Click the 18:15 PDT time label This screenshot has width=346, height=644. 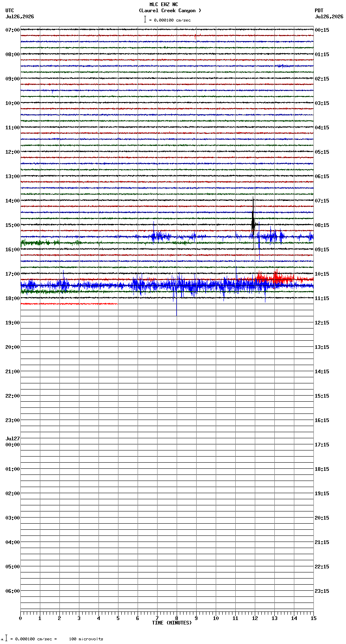click(322, 469)
